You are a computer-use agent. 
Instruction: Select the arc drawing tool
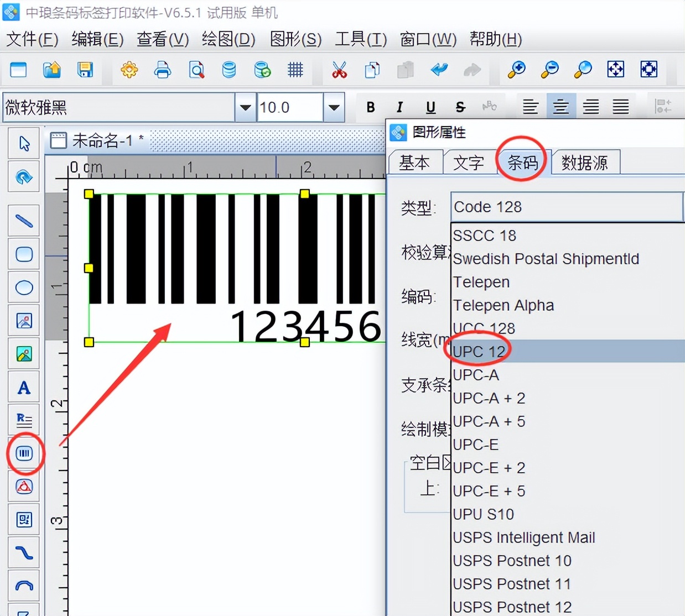coord(24,586)
